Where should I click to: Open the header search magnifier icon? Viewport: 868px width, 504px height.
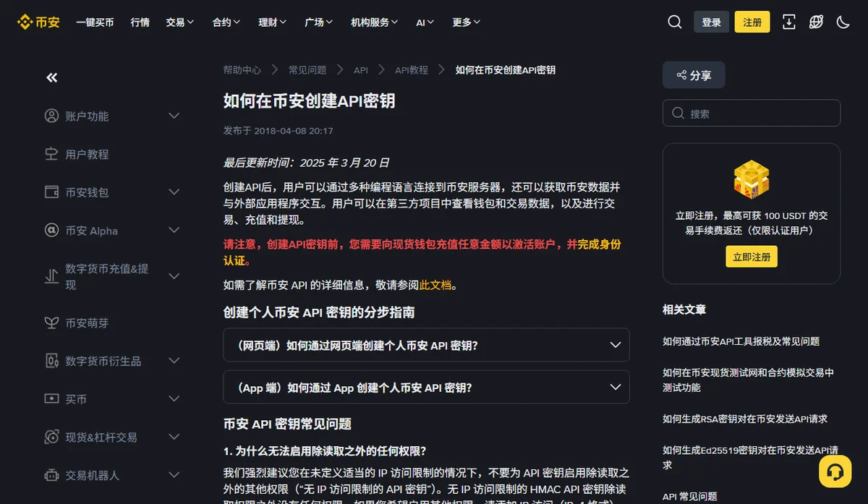click(x=674, y=22)
